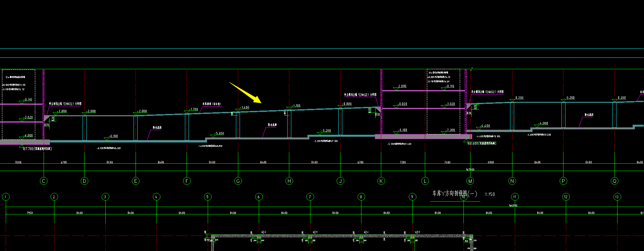The width and height of the screenshot is (644, 251).
Task: Select the overall dimension text 167900
Action: coord(470,170)
